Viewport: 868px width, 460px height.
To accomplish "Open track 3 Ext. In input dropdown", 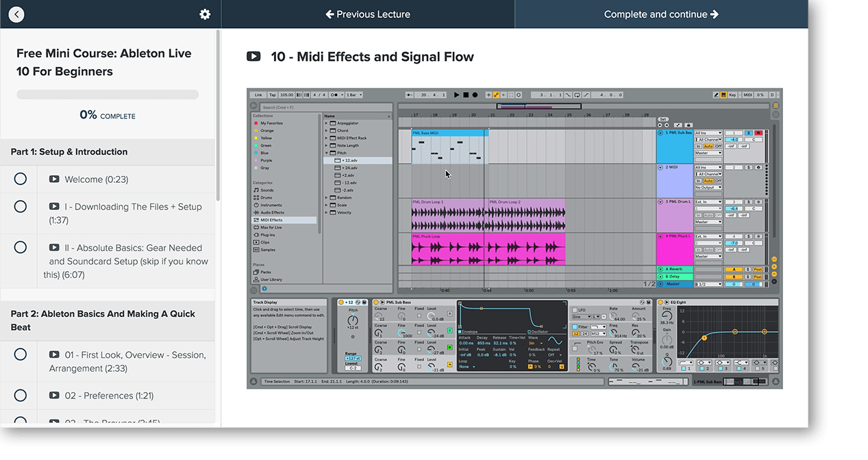I will tap(708, 202).
